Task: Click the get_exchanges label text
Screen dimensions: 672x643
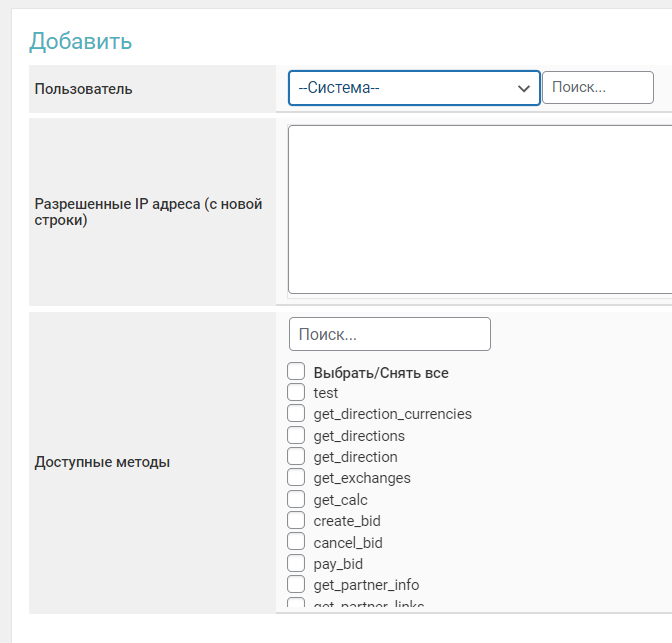Action: (361, 478)
